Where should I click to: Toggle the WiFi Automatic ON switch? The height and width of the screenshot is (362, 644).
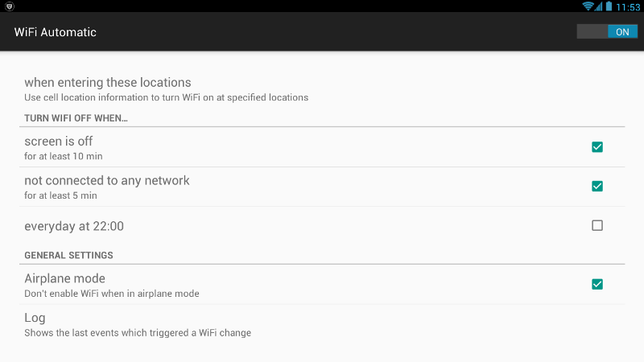click(x=607, y=31)
